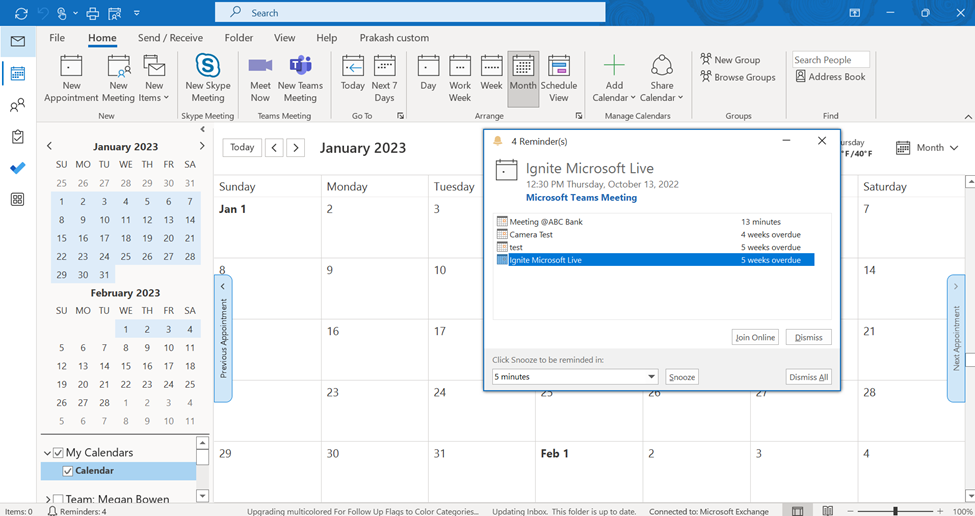Image resolution: width=975 pixels, height=516 pixels.
Task: Toggle the My Calendars checkbox
Action: pyautogui.click(x=58, y=453)
